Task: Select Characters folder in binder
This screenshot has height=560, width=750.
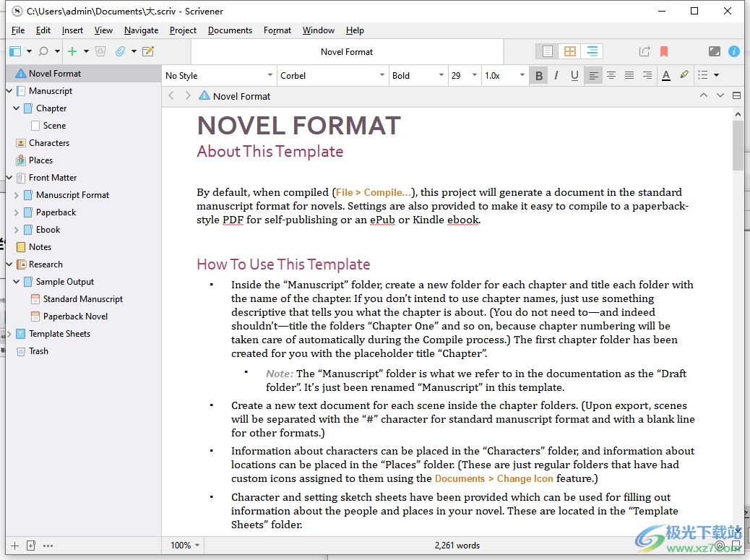Action: coord(49,143)
